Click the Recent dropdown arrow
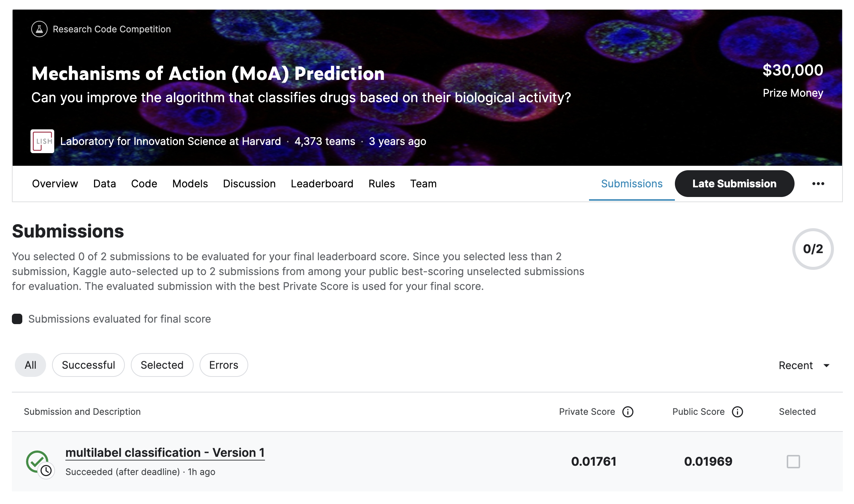 pyautogui.click(x=826, y=365)
